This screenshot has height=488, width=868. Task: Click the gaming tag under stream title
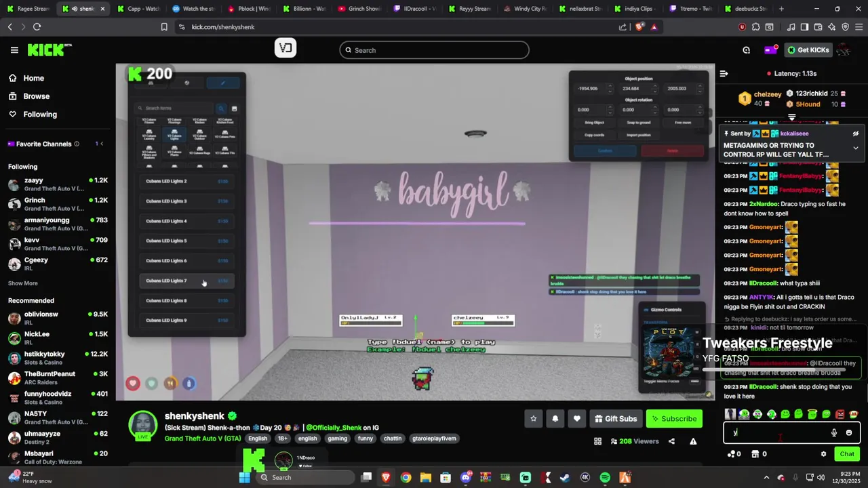(337, 439)
